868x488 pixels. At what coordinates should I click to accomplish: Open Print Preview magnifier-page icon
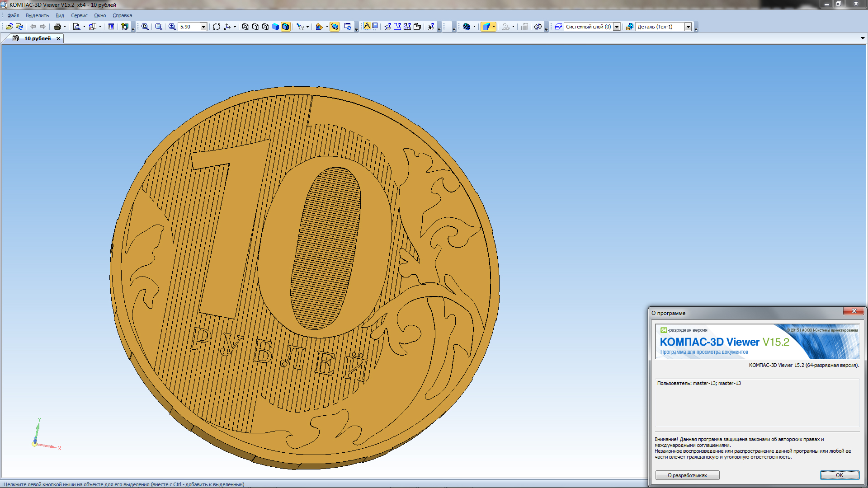point(76,27)
